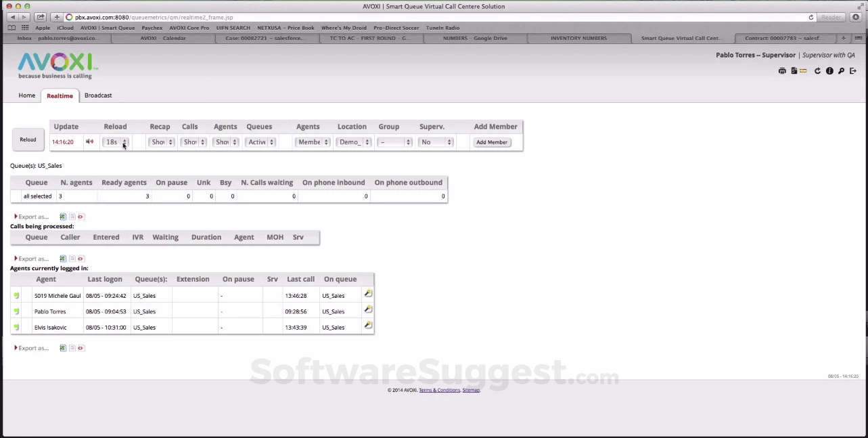Switch to the Broadcast tab
Image resolution: width=868 pixels, height=438 pixels.
98,95
